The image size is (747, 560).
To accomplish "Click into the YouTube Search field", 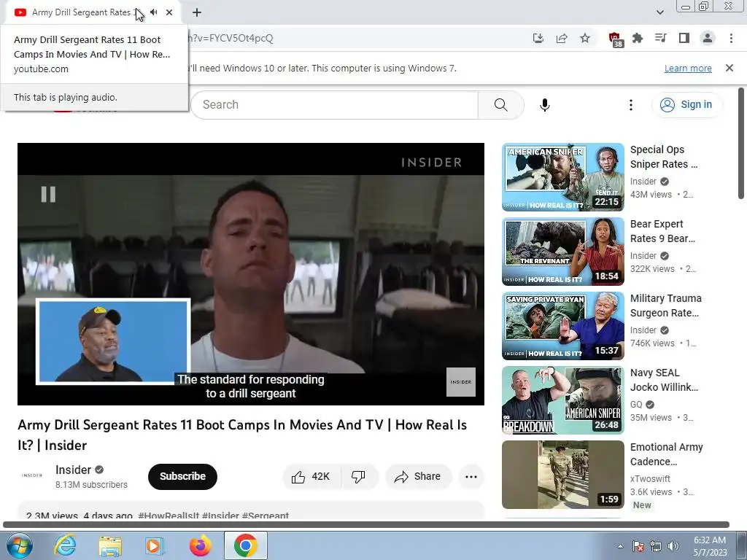I will 334,105.
